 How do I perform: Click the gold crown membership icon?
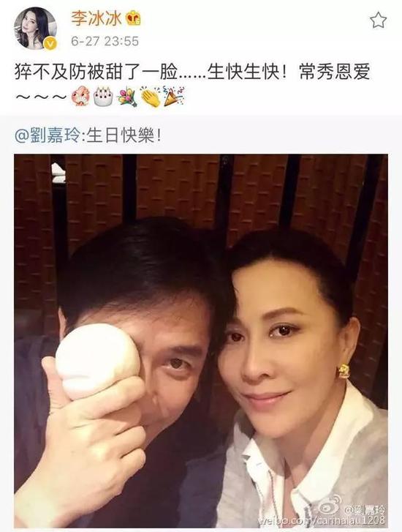point(134,18)
